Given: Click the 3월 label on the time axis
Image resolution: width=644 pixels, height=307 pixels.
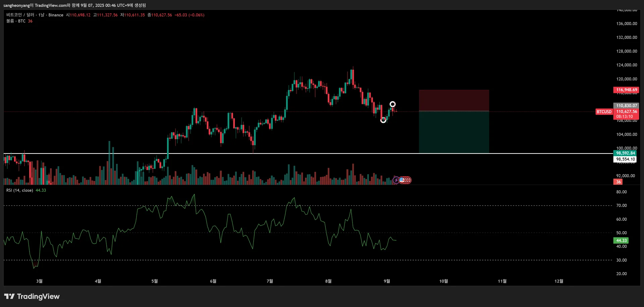Looking at the screenshot, I should (39, 281).
